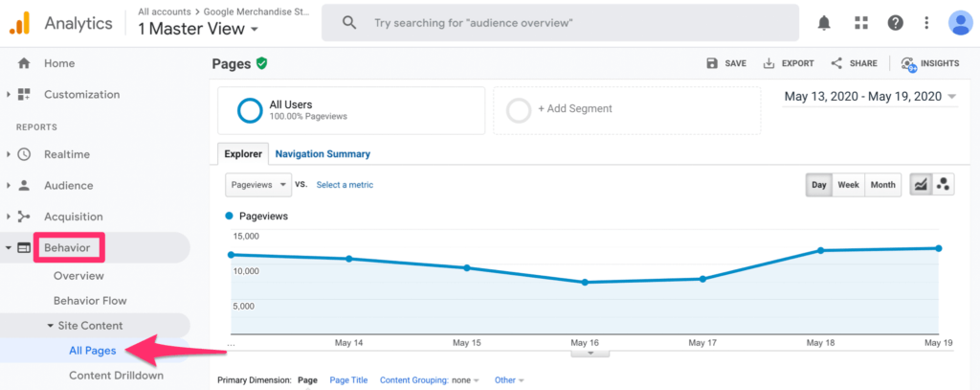Expand the Realtime section arrow
The width and height of the screenshot is (980, 390).
[8, 154]
